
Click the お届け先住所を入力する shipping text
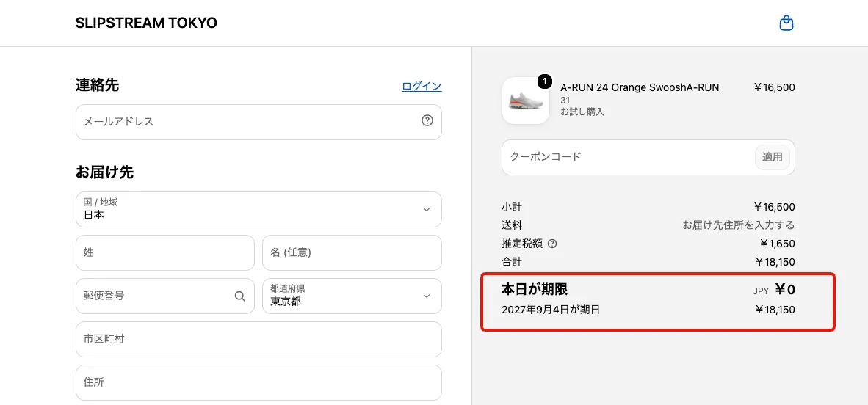739,225
